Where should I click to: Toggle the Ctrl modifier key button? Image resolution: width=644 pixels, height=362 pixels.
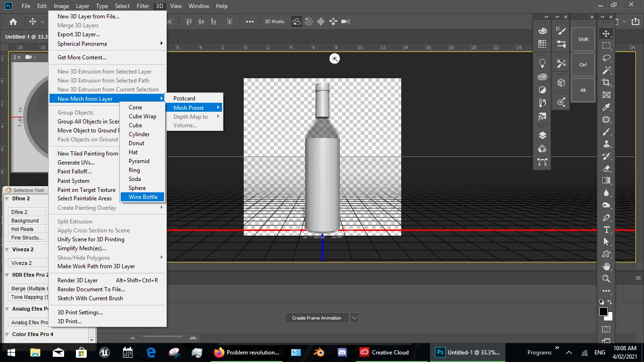point(583,65)
